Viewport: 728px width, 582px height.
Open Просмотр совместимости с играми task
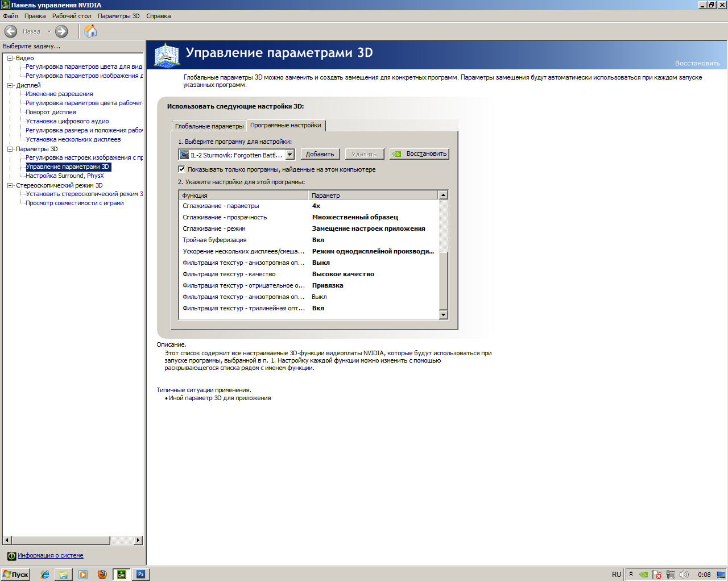tap(75, 203)
